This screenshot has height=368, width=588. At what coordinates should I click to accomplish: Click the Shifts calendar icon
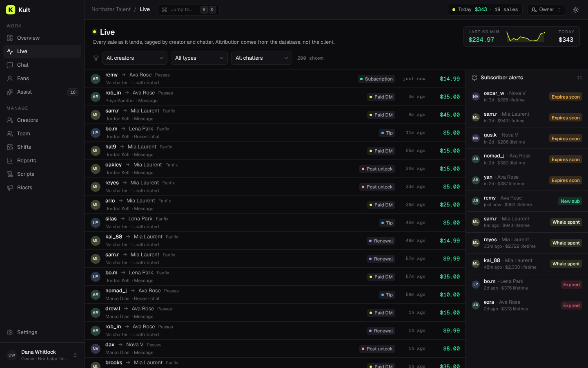tap(10, 147)
